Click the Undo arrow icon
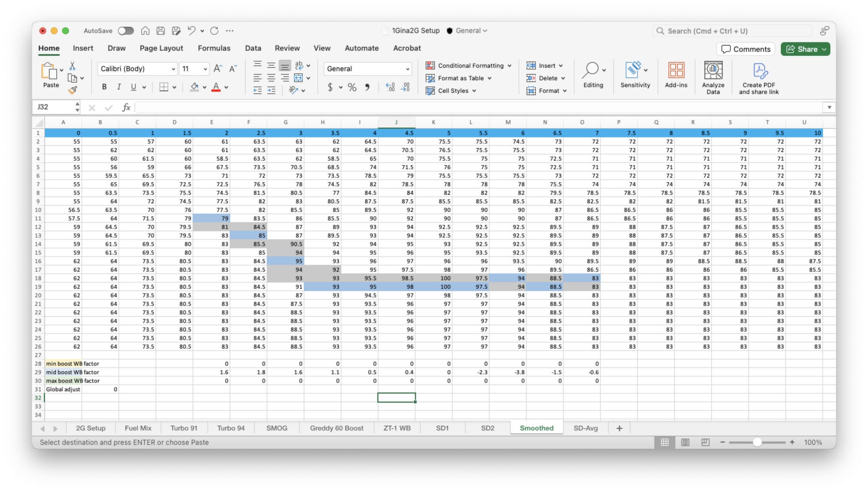Screen dimensions: 868x491 point(191,31)
